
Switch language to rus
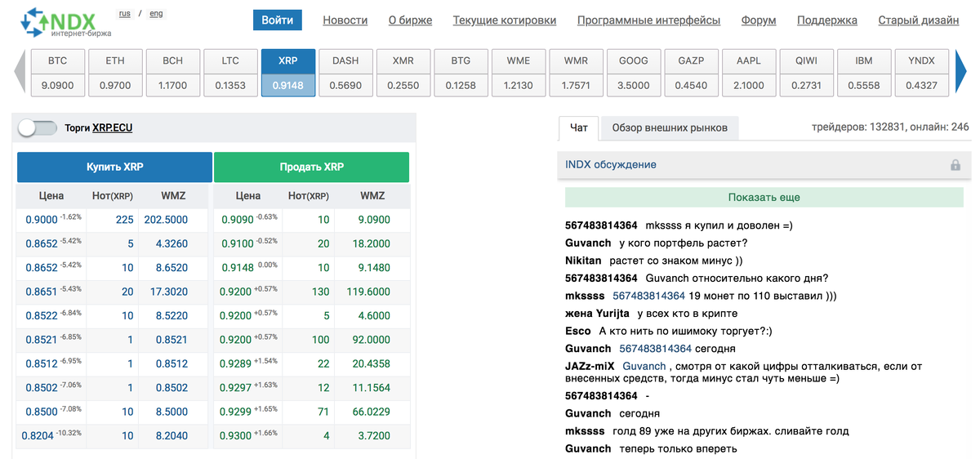(x=125, y=14)
